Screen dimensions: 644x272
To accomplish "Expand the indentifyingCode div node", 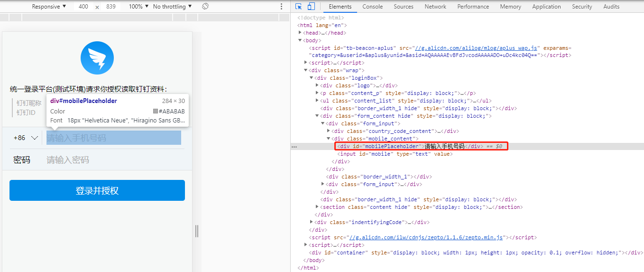I will (312, 222).
